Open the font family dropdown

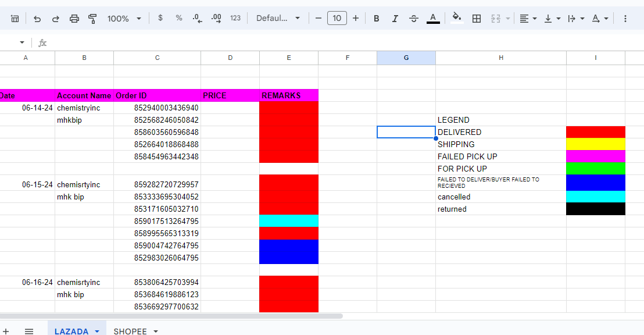(x=278, y=18)
